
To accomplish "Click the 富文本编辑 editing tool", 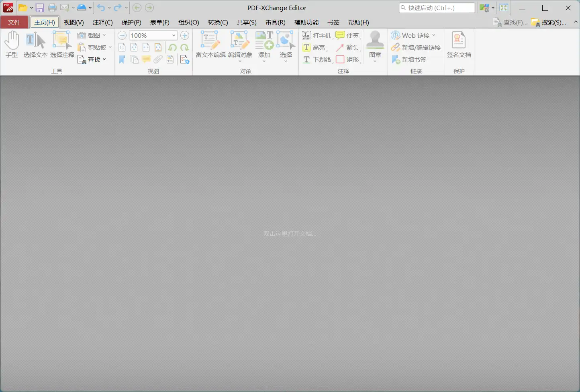I will (210, 45).
